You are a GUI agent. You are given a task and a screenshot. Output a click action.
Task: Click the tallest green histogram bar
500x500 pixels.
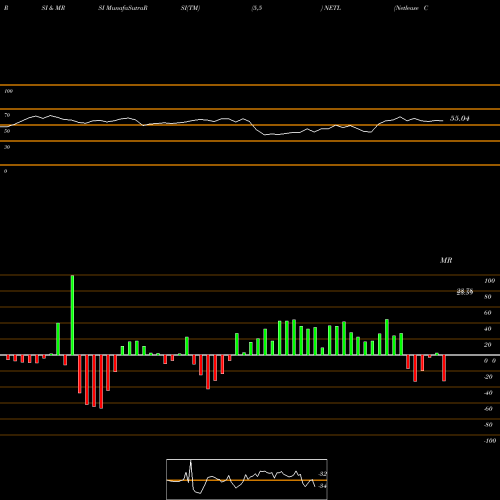(72, 315)
